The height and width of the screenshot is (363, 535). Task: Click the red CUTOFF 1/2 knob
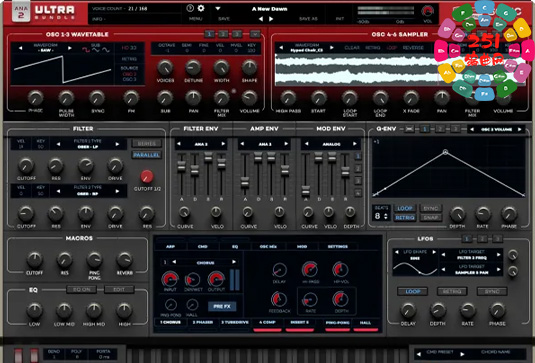[x=147, y=176]
